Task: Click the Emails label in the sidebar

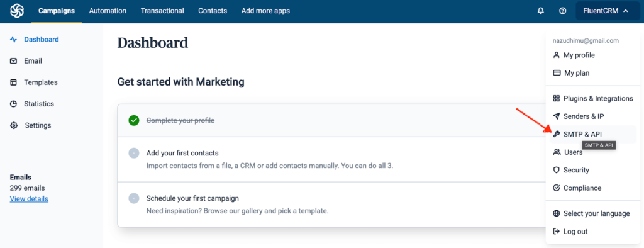Action: tap(21, 178)
